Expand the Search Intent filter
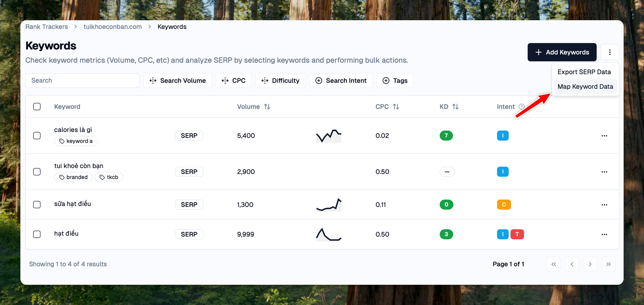The width and height of the screenshot is (644, 305). pyautogui.click(x=341, y=81)
